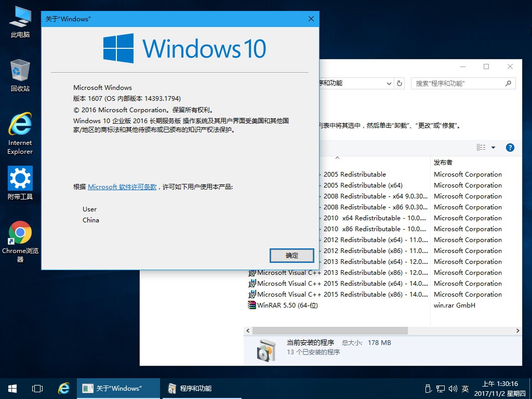The height and width of the screenshot is (399, 532).
Task: Select the 2013 Redistributable (x64) row
Action: click(374, 262)
